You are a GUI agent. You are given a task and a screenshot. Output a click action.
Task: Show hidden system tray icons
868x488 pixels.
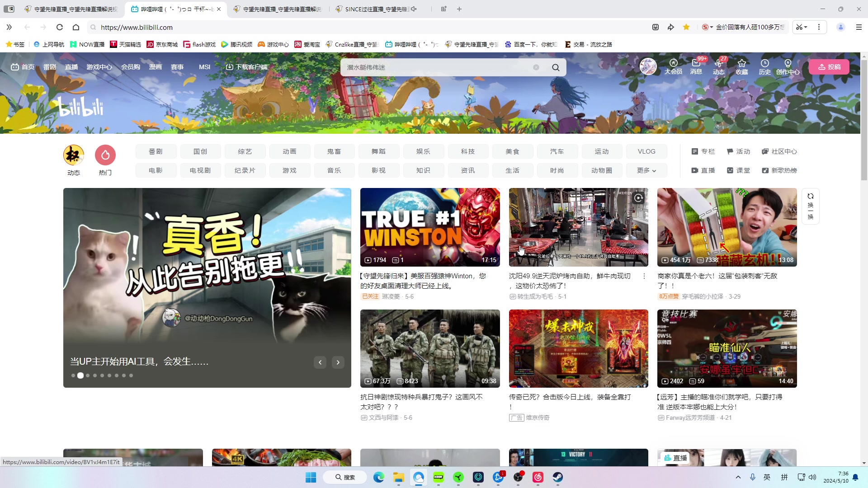[x=738, y=477]
